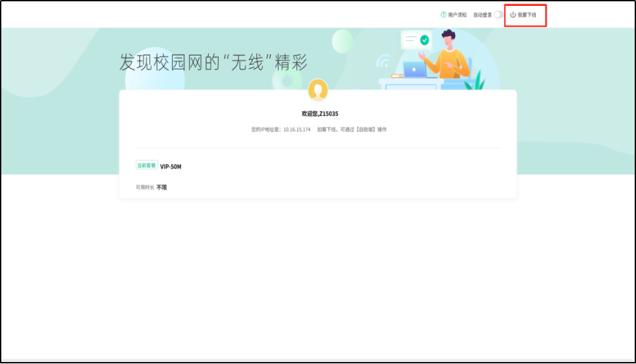Click the welcome text 欢迎您,Z15035
636x364 pixels.
click(x=320, y=114)
